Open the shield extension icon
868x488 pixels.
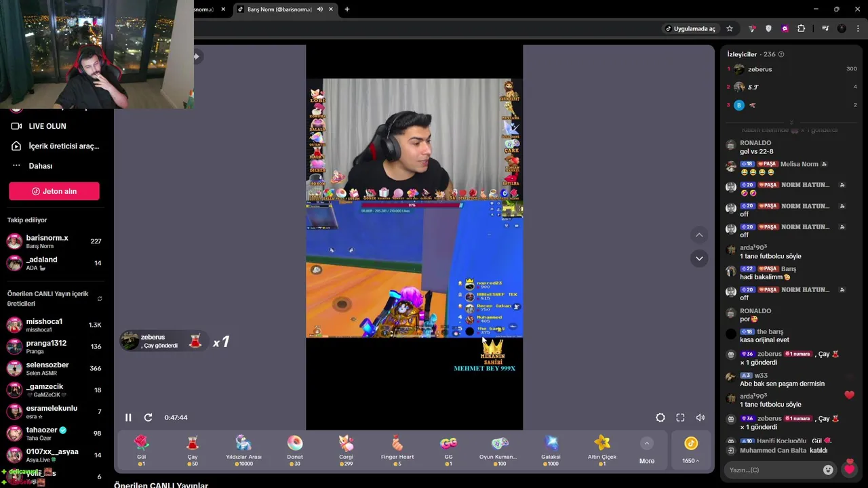[768, 28]
